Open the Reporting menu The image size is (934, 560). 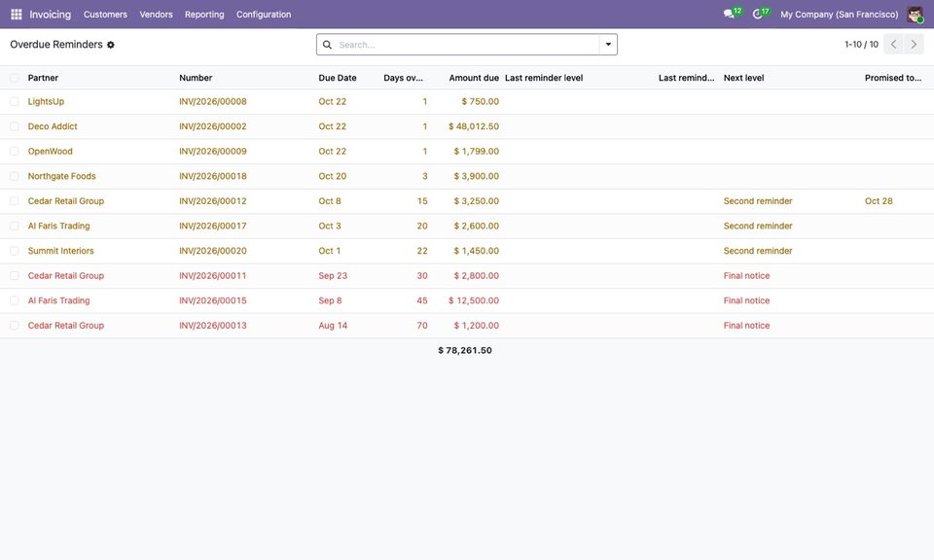click(204, 15)
